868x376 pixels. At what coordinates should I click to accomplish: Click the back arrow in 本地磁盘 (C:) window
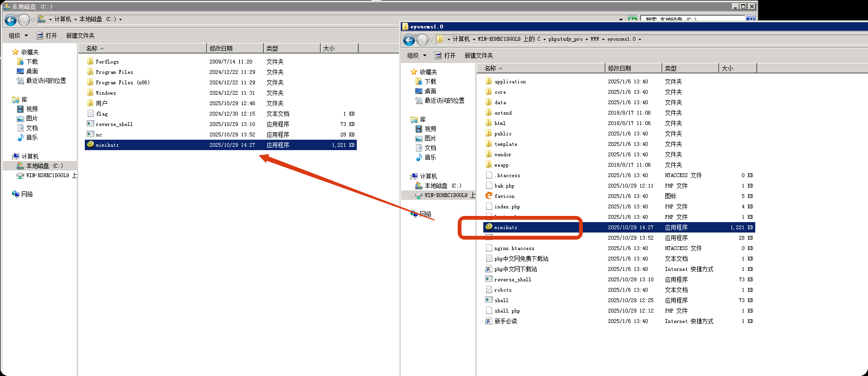pos(10,20)
